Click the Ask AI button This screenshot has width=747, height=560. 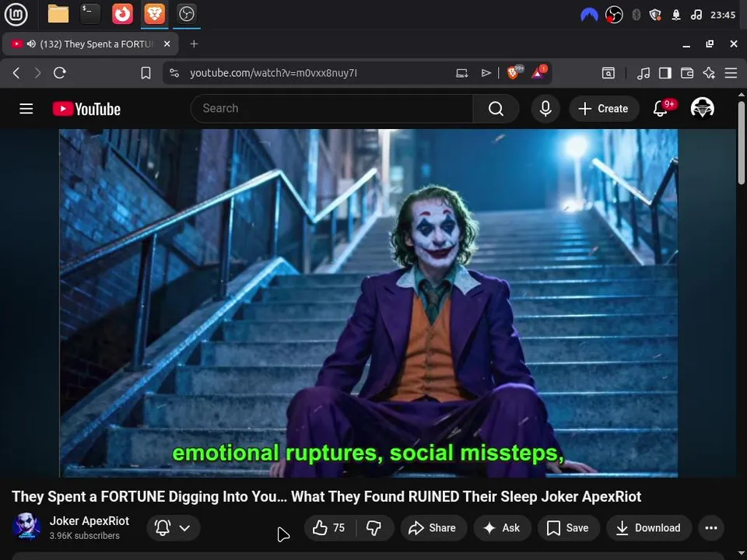pos(502,527)
